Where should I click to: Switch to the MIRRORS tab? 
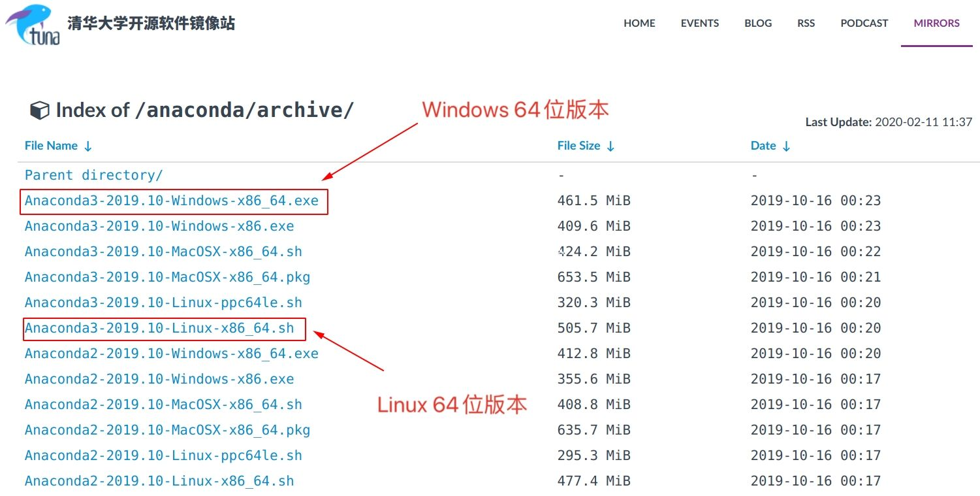936,23
